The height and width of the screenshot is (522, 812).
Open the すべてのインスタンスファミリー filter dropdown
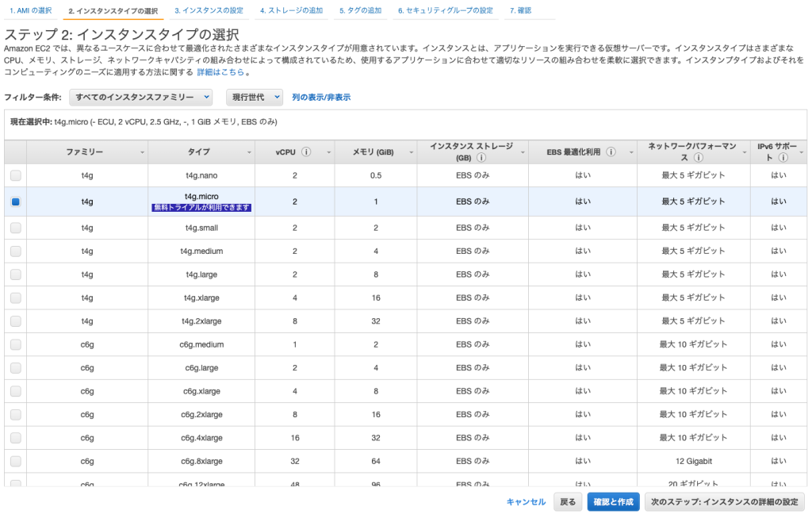141,97
